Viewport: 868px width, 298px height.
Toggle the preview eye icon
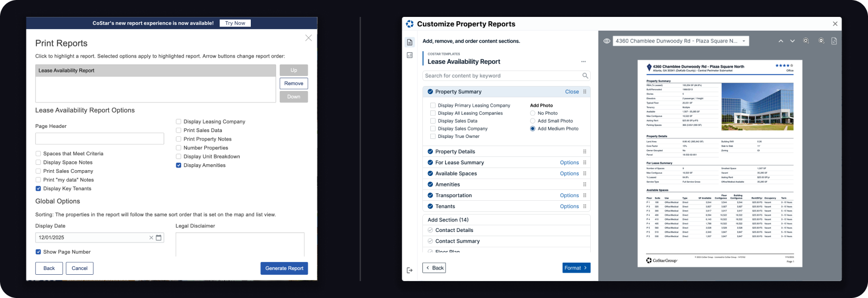[x=607, y=41]
